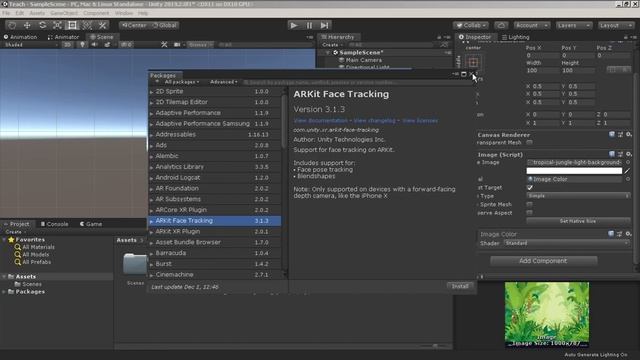This screenshot has height=360, width=640.
Task: Select the Rotate tool
Action: pyautogui.click(x=42, y=25)
